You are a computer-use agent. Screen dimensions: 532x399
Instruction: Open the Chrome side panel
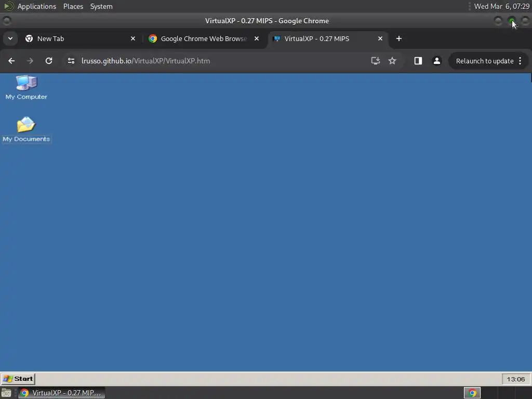pos(418,61)
